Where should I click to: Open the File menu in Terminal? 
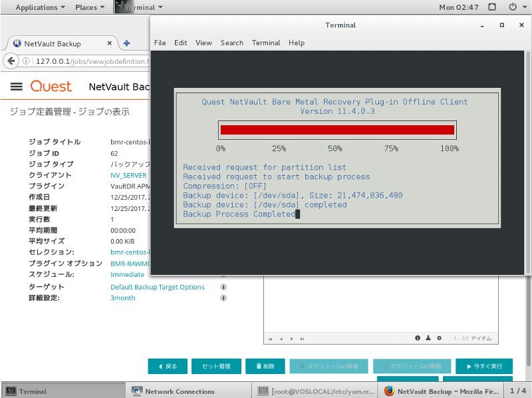pos(160,43)
